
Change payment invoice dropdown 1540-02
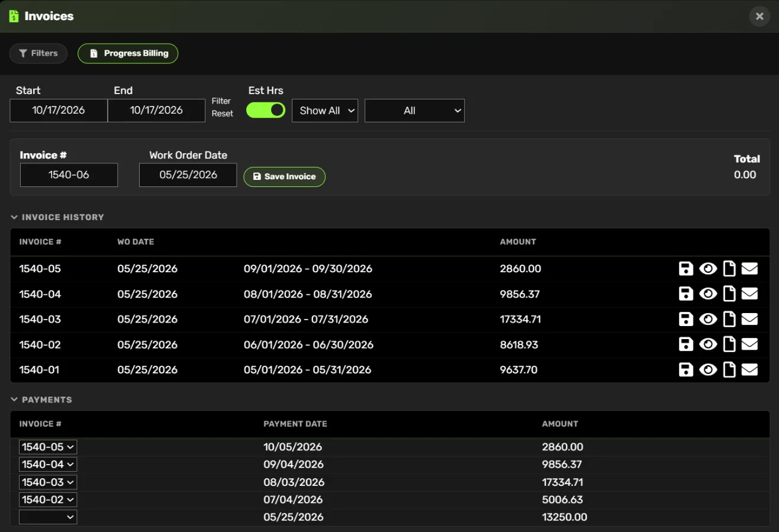[x=48, y=499]
